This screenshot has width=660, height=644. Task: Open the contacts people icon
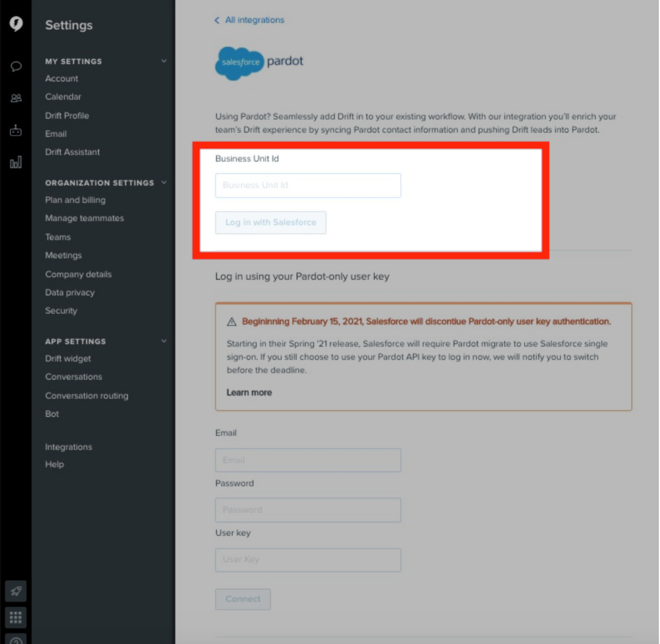[16, 98]
